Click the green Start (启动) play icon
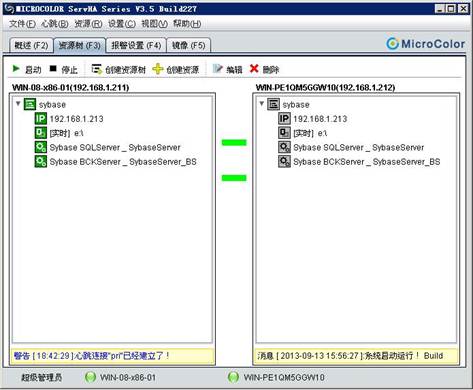The width and height of the screenshot is (473, 390). [x=16, y=69]
